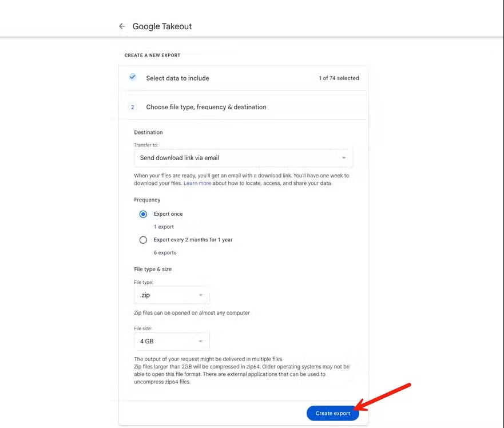
Task: Click the '1 of 74 selected' text
Action: coord(339,78)
